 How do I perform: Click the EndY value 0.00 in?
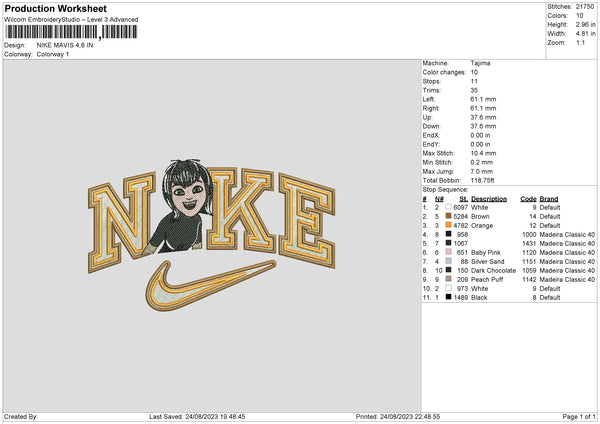(x=480, y=144)
